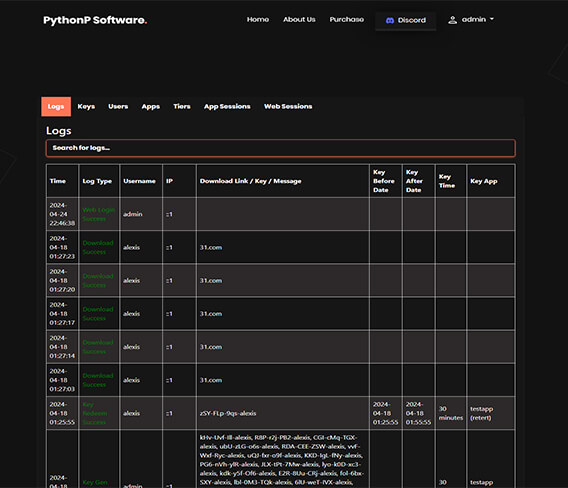Select the Web Login Success log type

pos(99,214)
